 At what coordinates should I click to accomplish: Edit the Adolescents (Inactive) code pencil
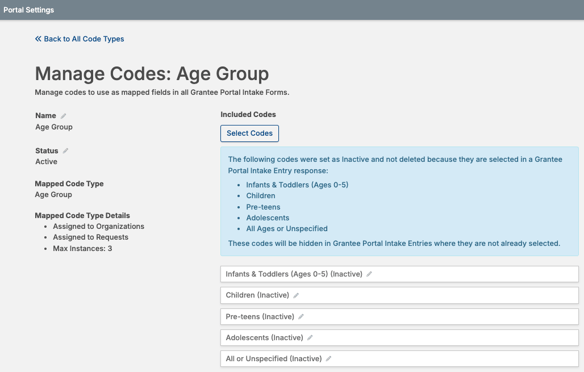pos(310,338)
